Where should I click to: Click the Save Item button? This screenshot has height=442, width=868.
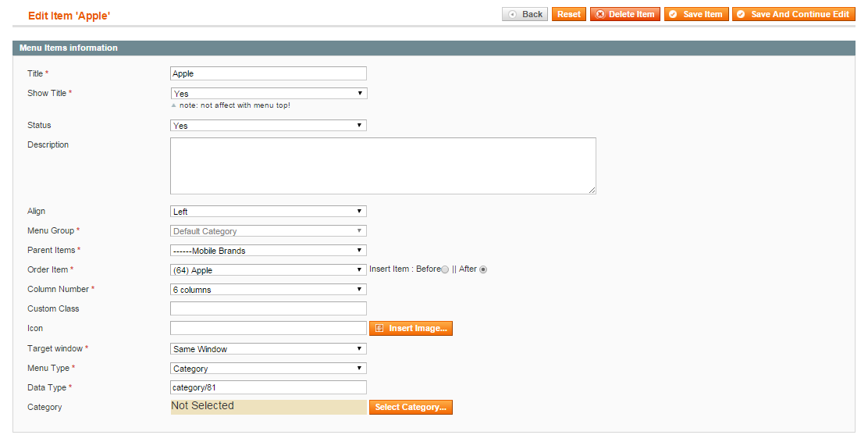pos(695,14)
